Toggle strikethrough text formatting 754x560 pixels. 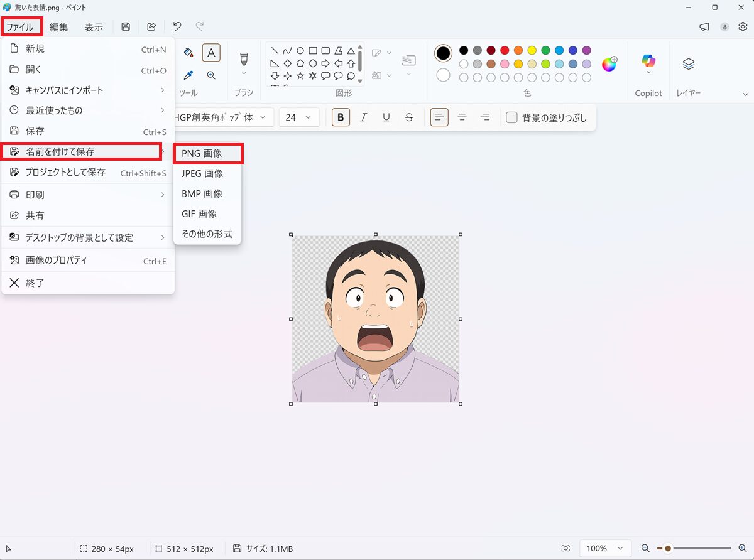(409, 117)
